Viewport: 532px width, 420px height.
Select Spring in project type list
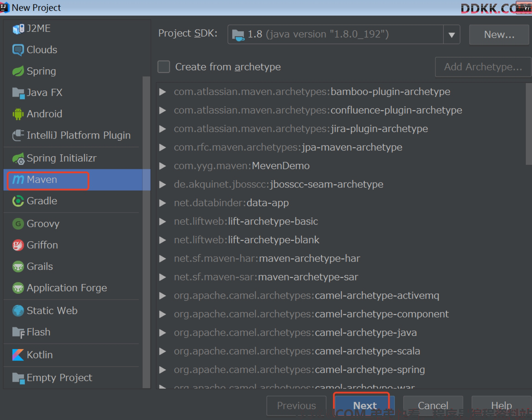coord(41,71)
